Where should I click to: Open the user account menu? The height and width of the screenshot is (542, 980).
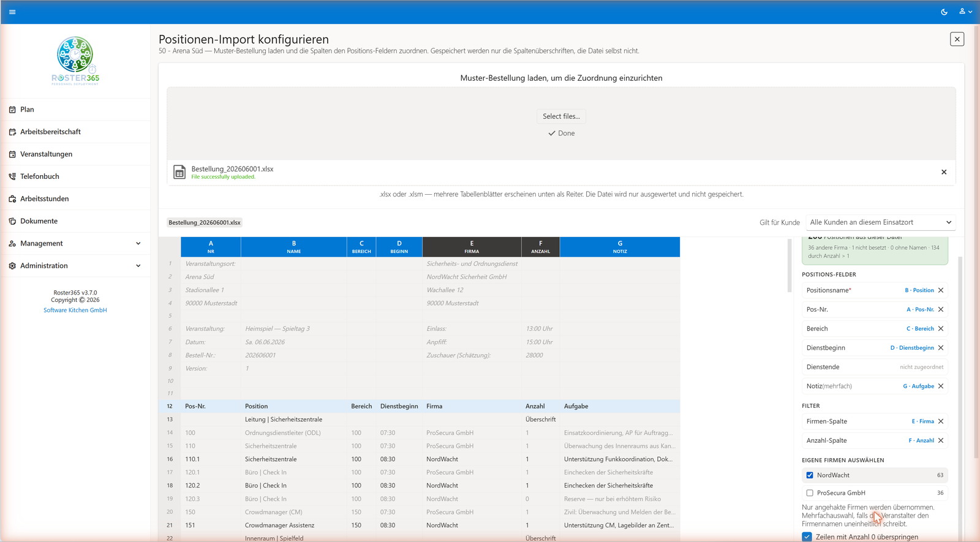965,12
